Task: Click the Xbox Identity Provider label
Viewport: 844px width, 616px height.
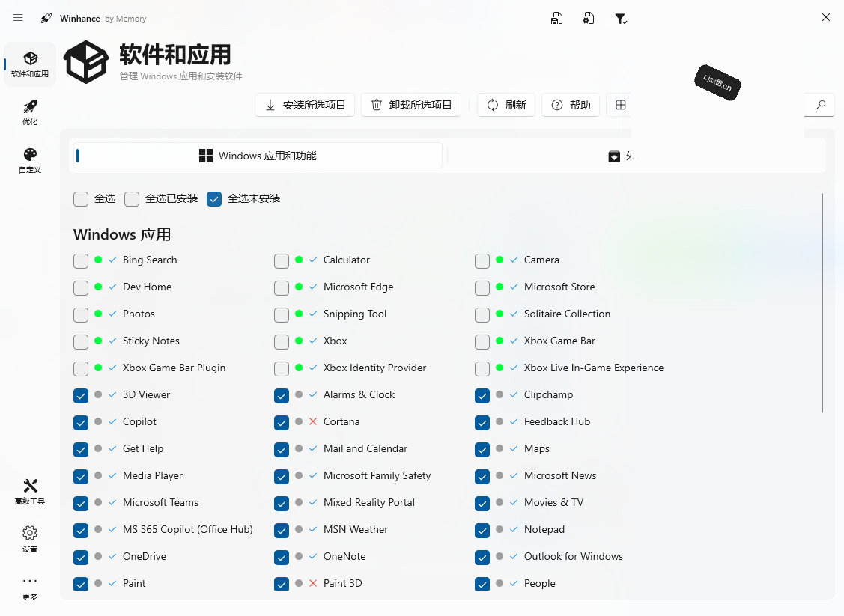Action: click(x=374, y=368)
